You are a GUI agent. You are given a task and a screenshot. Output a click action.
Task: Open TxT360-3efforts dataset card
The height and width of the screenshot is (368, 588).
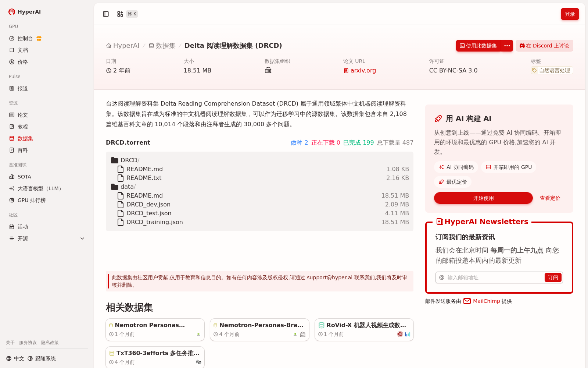click(155, 357)
